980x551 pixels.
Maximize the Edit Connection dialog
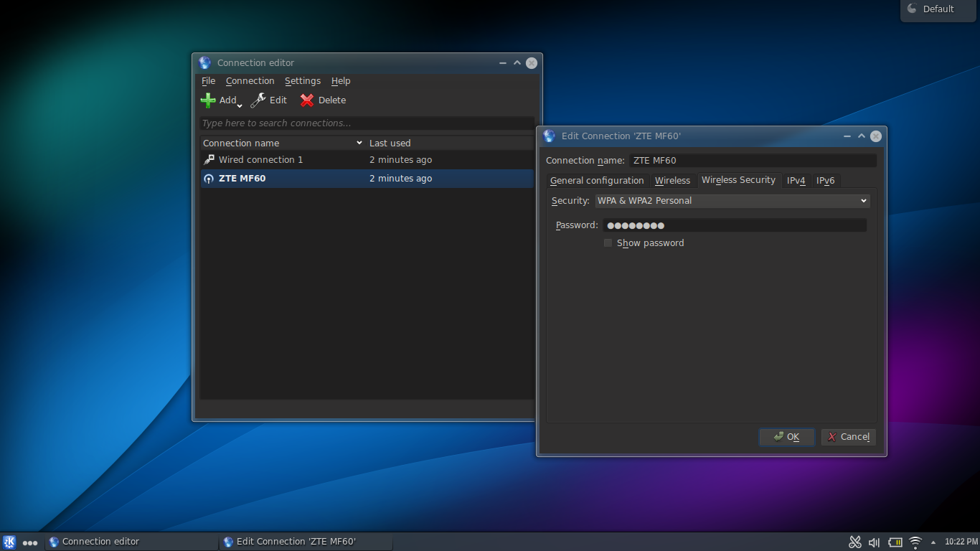coord(862,136)
